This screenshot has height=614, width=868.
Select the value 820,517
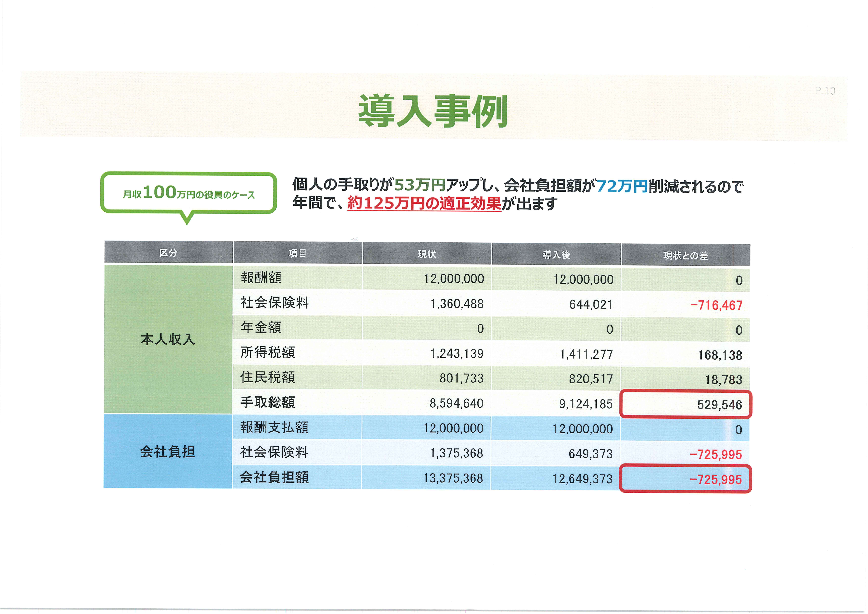(x=591, y=379)
